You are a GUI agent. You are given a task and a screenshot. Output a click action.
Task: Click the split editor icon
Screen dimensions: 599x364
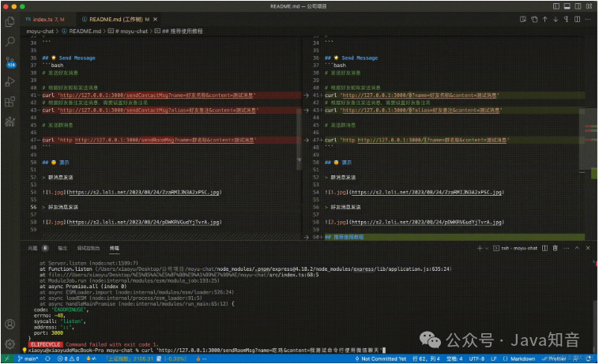click(x=577, y=20)
